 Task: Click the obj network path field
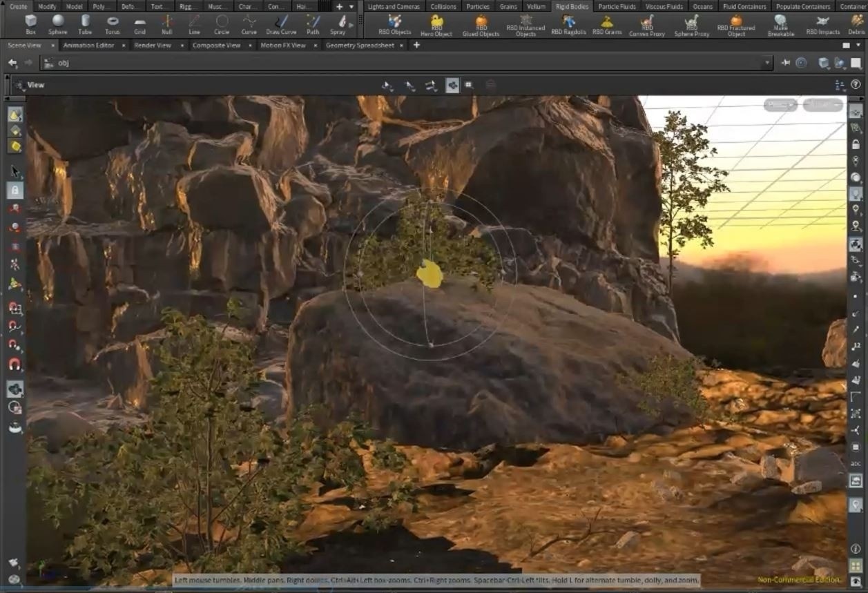[x=406, y=63]
